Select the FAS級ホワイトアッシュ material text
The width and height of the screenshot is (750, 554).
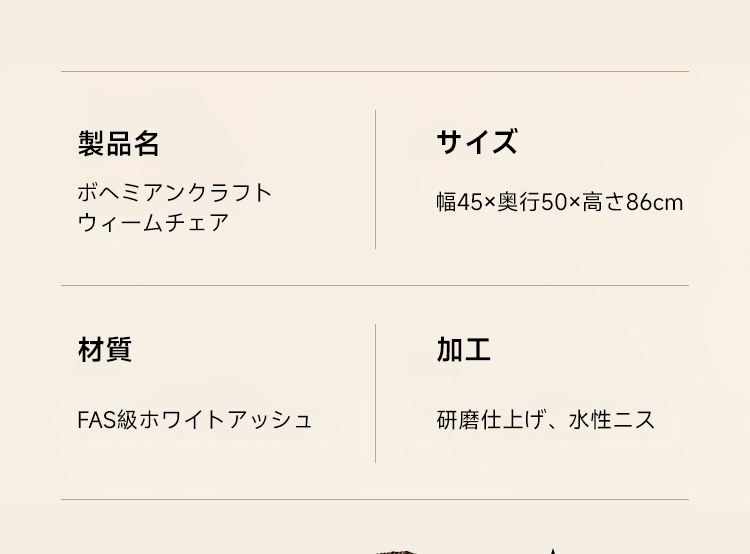(x=195, y=420)
